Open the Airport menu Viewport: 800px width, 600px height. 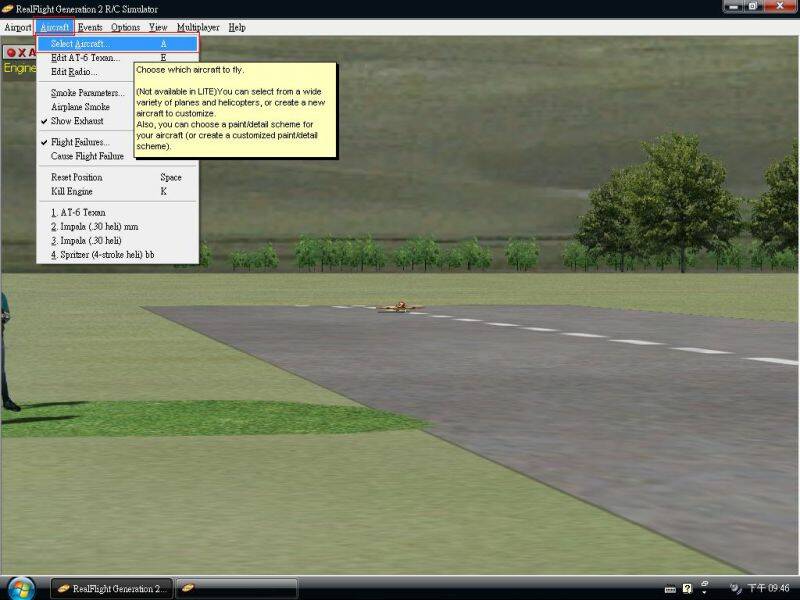(18, 28)
